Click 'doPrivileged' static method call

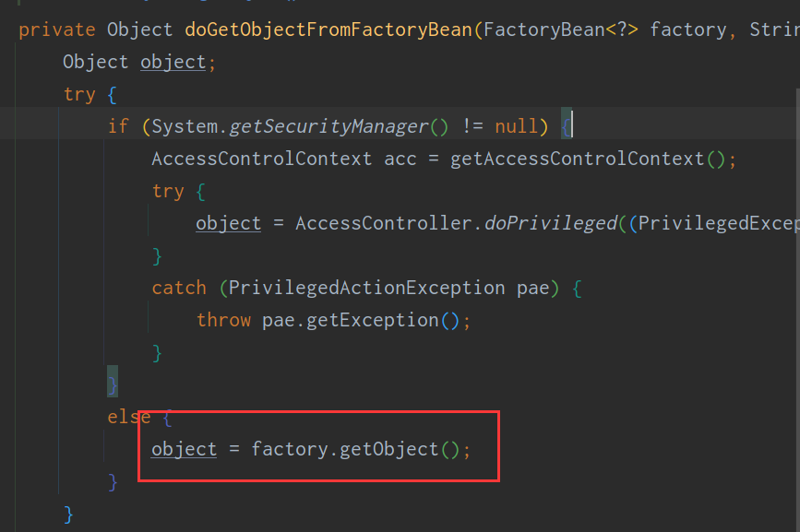pyautogui.click(x=551, y=223)
